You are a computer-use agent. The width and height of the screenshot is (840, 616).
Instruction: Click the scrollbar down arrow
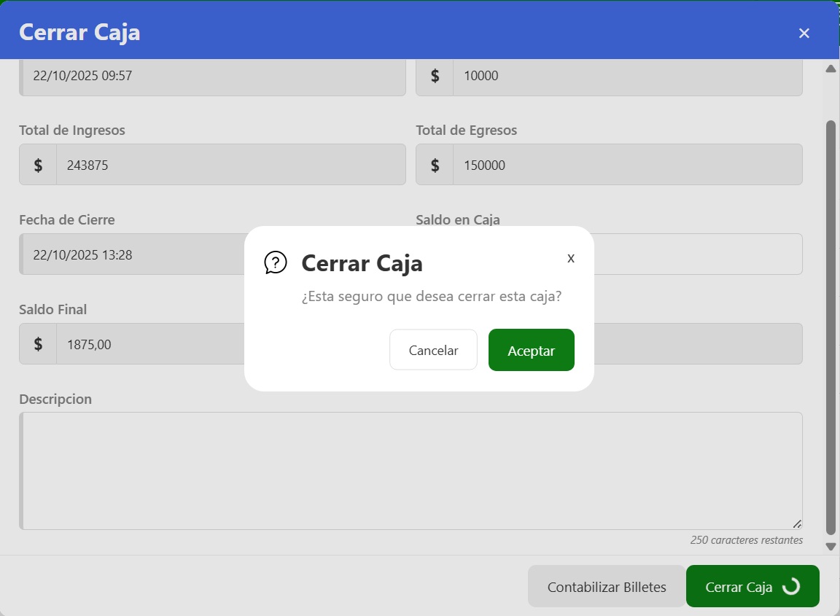coord(830,546)
